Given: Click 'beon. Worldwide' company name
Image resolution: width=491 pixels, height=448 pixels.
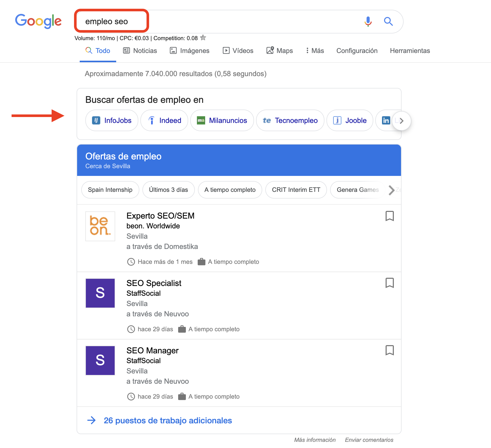Looking at the screenshot, I should pos(153,226).
